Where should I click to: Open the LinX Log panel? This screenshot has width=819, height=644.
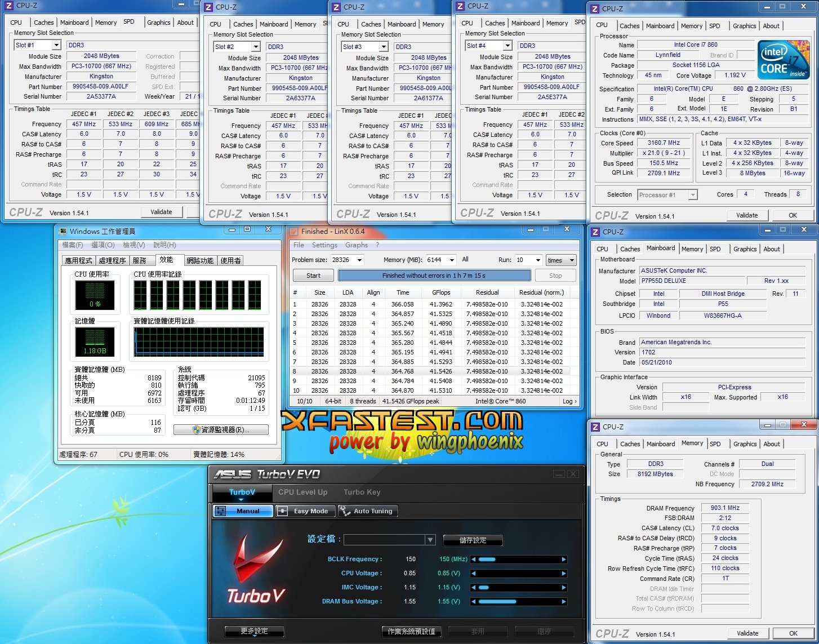coord(569,401)
